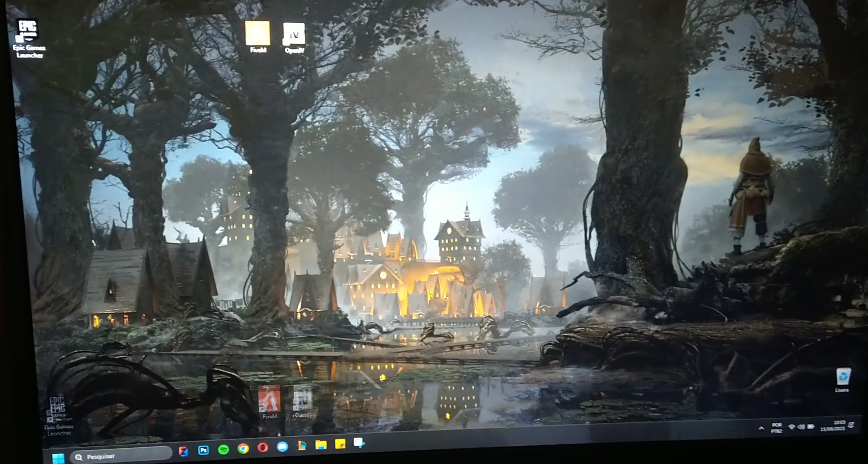The width and height of the screenshot is (868, 464).
Task: Select the red FiveM icon above taskbar
Action: click(x=270, y=402)
